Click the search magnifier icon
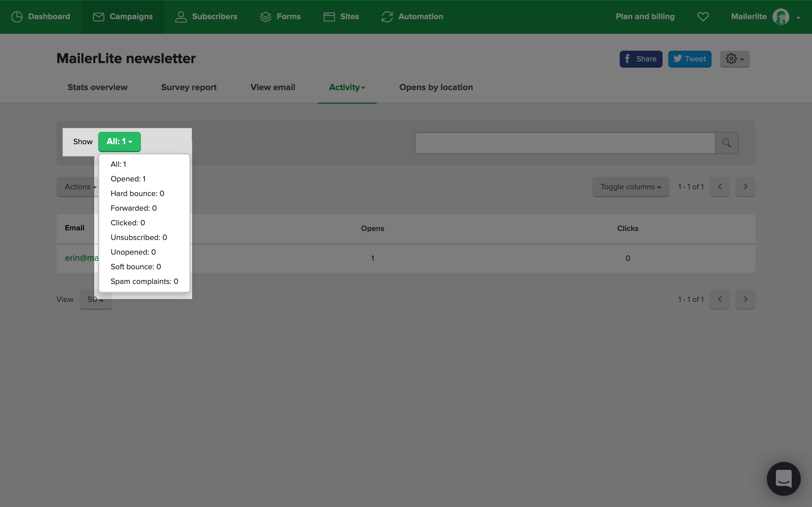 point(727,143)
